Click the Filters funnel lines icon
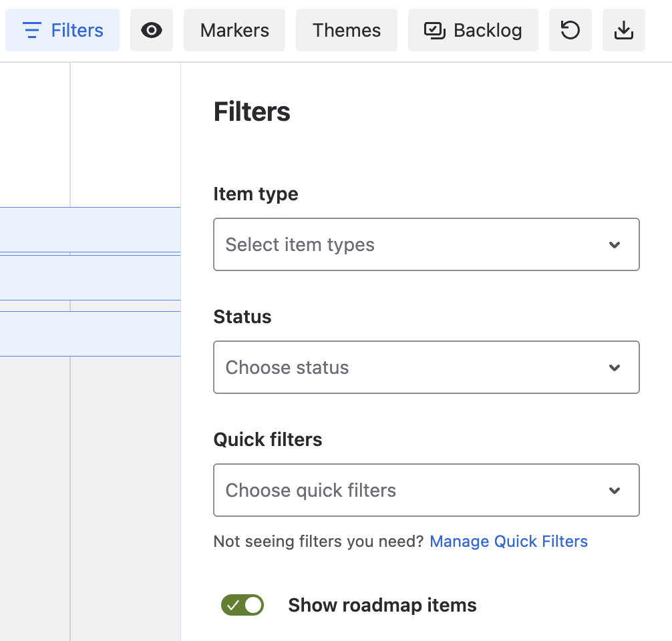The image size is (672, 641). pyautogui.click(x=31, y=31)
